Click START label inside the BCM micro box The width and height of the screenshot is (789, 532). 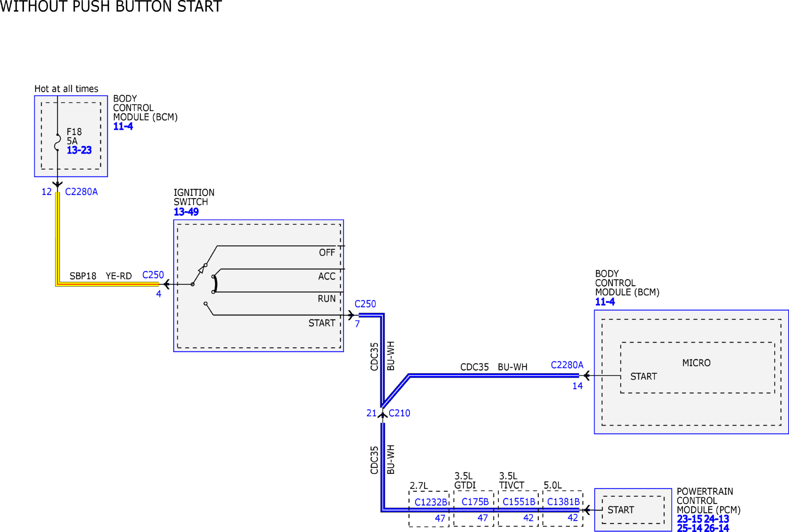[x=644, y=376]
